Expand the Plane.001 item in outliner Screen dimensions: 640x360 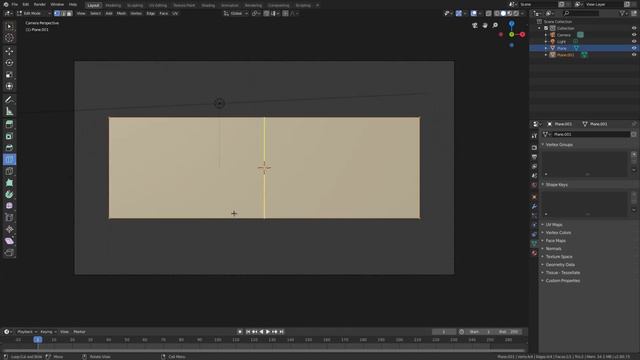(x=546, y=55)
